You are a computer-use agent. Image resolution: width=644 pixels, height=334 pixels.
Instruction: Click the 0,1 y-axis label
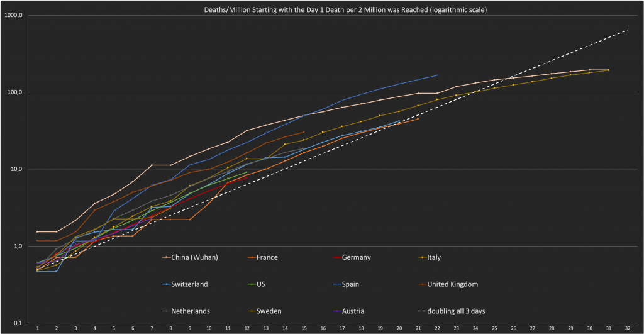[x=18, y=323]
